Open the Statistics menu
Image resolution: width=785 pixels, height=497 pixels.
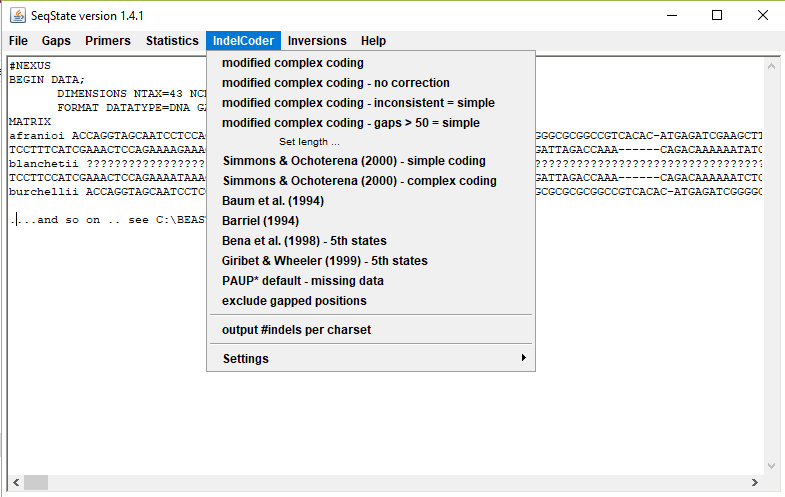click(x=172, y=41)
